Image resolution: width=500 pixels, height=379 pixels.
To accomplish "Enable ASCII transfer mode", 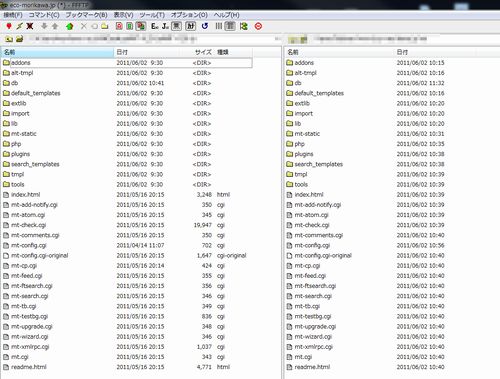I will tap(119, 26).
